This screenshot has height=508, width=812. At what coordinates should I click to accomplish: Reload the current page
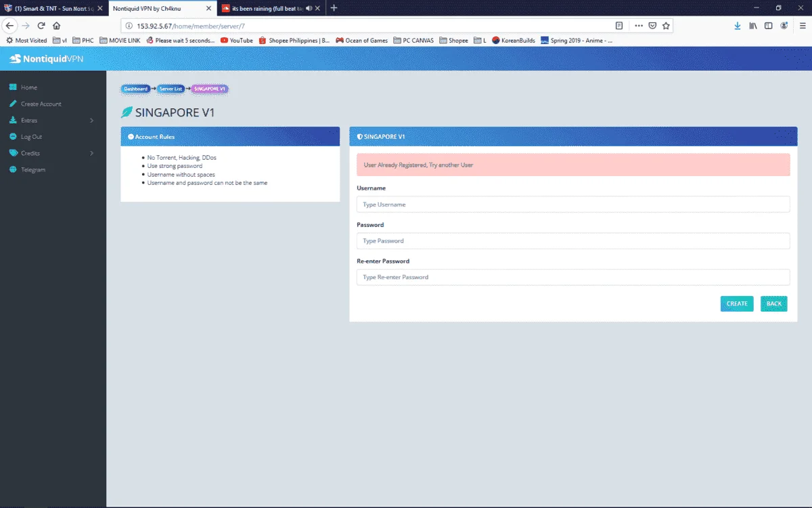(41, 26)
